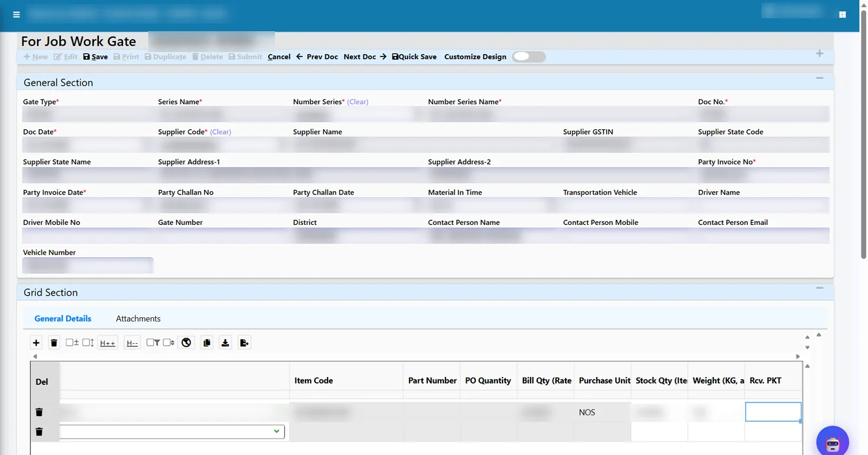868x455 pixels.
Task: Click the Rcv. PKT column header
Action: (x=774, y=380)
